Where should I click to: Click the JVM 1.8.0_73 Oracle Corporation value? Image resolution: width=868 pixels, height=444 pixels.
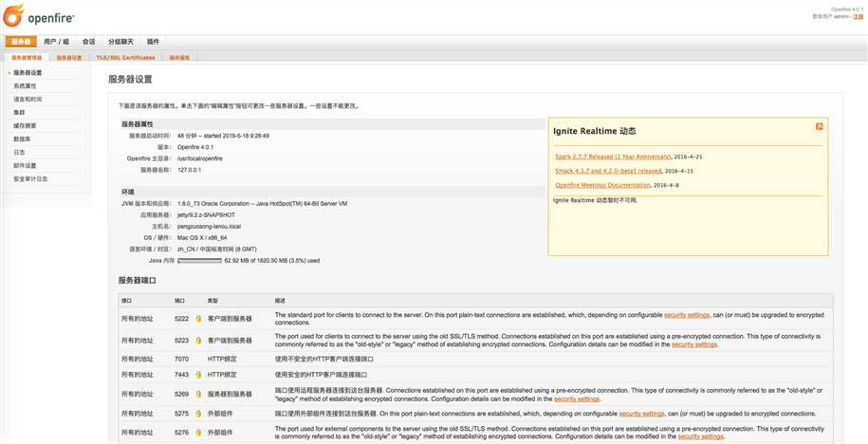(263, 203)
